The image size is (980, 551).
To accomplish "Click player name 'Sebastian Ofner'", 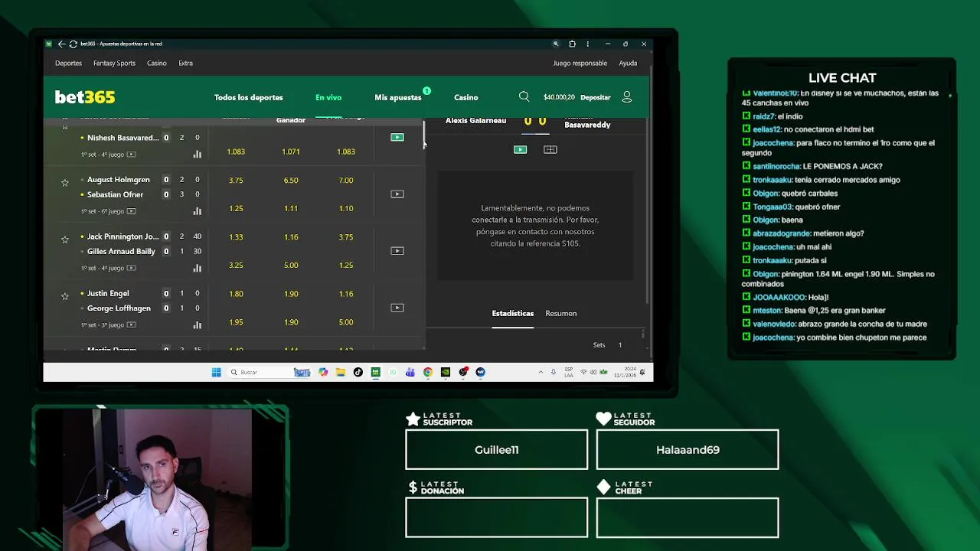I will [x=115, y=194].
